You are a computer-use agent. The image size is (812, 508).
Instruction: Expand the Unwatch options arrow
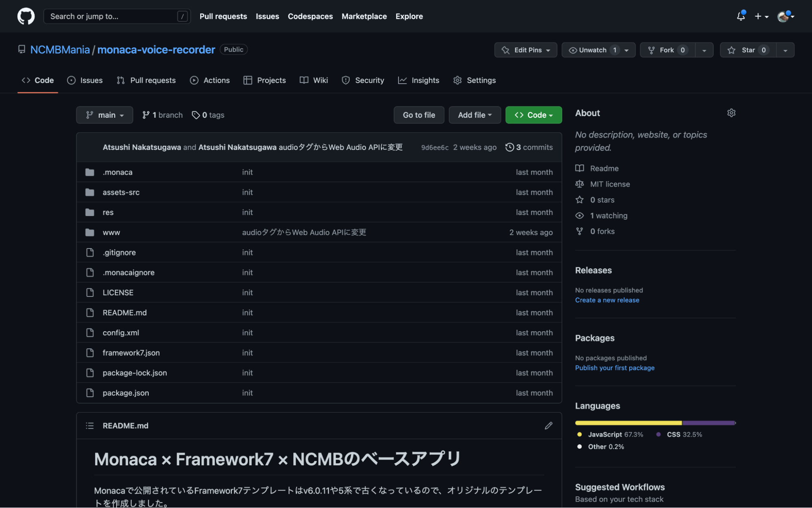[627, 50]
